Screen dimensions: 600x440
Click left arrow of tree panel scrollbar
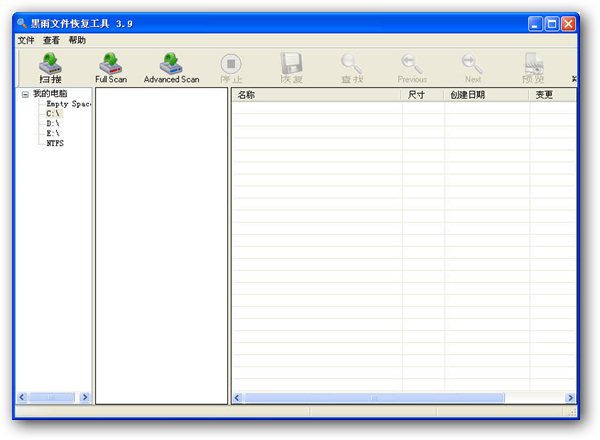[x=22, y=397]
